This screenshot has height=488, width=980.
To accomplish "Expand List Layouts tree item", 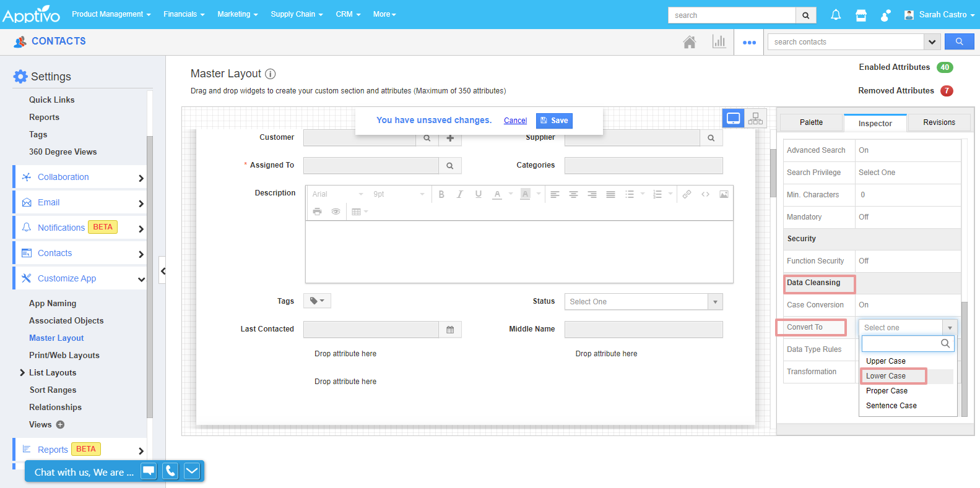I will [22, 372].
